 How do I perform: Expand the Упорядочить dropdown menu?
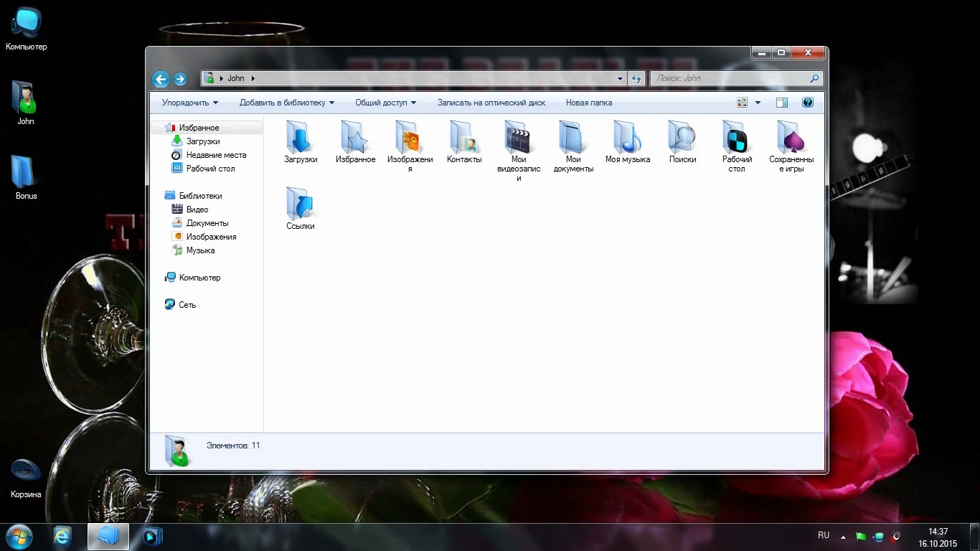click(190, 103)
